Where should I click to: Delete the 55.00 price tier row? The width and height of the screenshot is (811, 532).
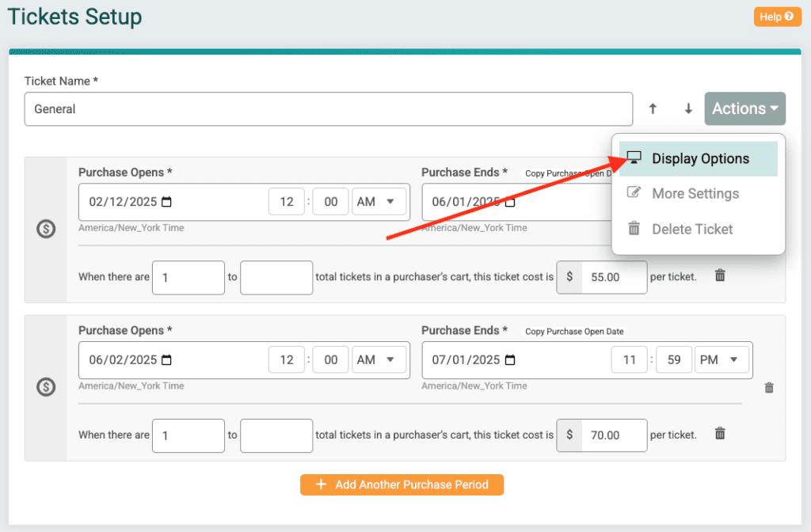pos(720,275)
